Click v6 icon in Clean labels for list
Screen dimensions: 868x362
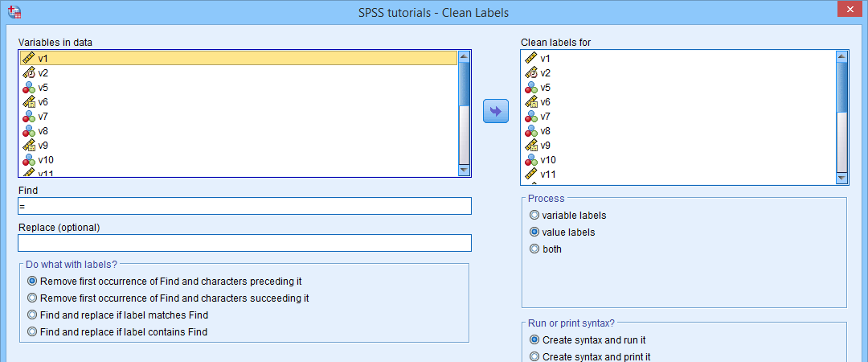pyautogui.click(x=531, y=102)
